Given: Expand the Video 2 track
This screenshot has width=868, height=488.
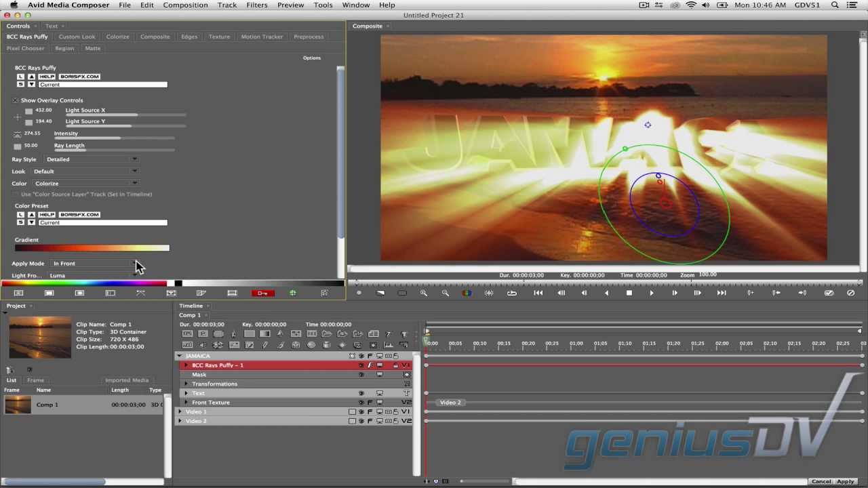Looking at the screenshot, I should coord(180,421).
